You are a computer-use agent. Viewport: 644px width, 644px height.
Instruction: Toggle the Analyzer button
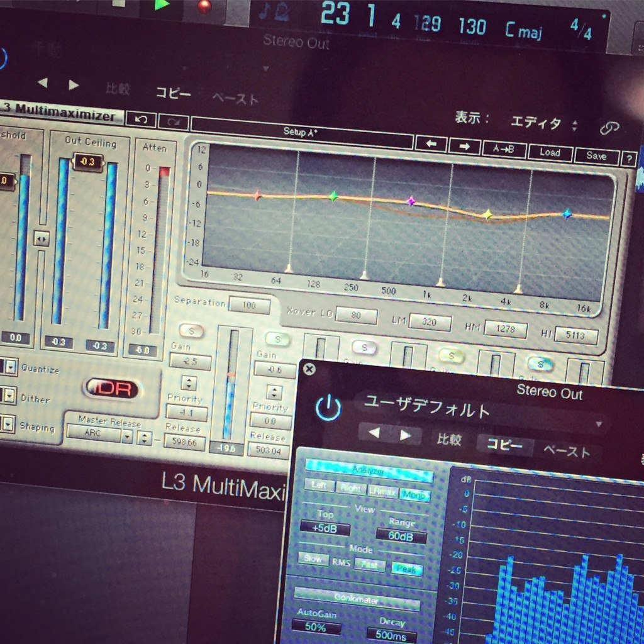tap(369, 470)
